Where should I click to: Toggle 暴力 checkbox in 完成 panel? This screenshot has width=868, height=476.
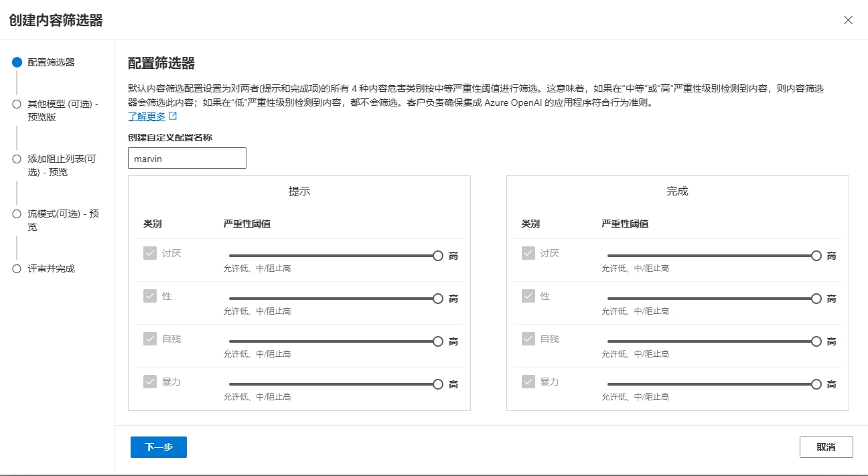click(528, 382)
